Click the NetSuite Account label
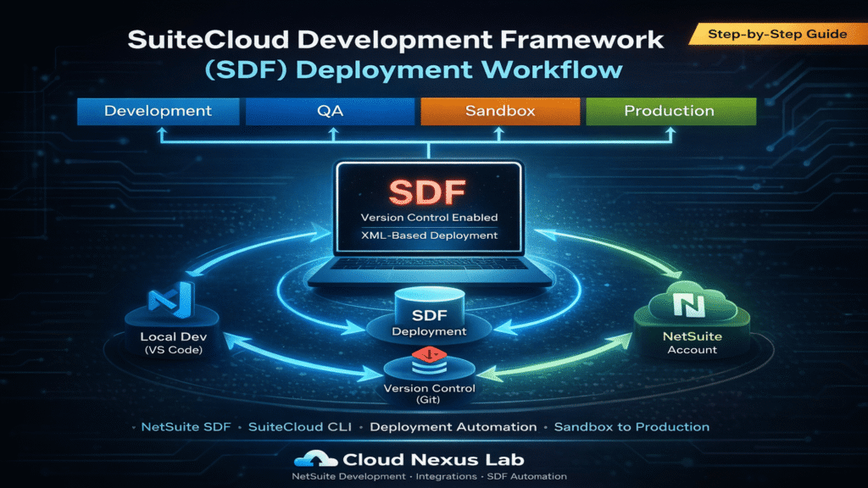868x488 pixels. 692,342
